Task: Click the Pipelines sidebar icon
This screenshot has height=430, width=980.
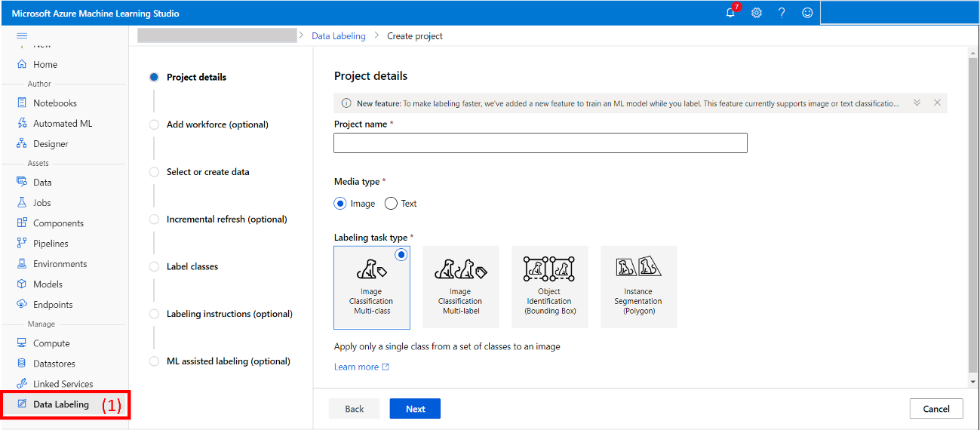Action: pyautogui.click(x=22, y=243)
